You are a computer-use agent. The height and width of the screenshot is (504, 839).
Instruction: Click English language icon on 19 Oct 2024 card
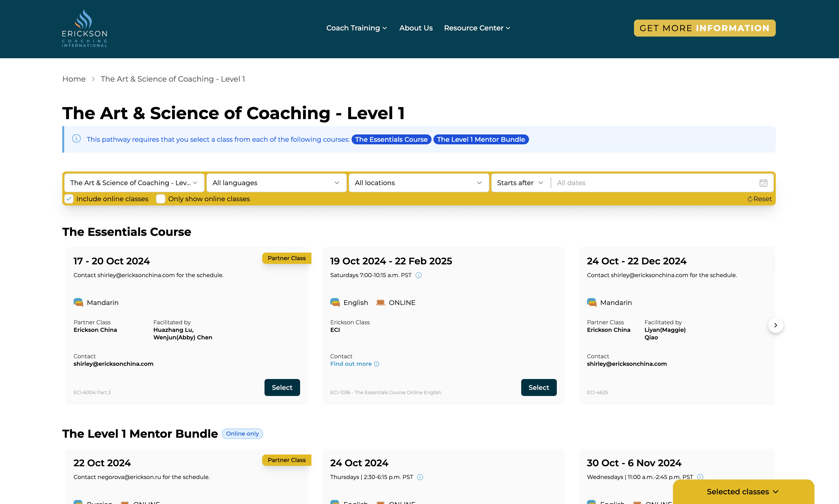coord(335,302)
